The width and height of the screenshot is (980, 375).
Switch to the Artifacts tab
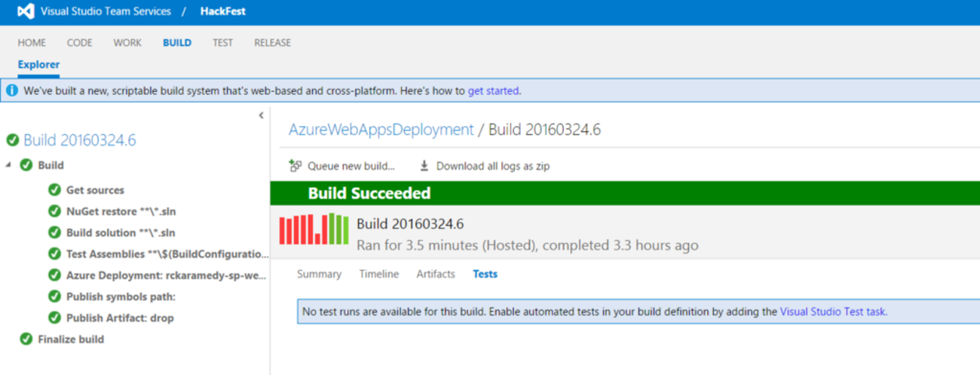436,274
